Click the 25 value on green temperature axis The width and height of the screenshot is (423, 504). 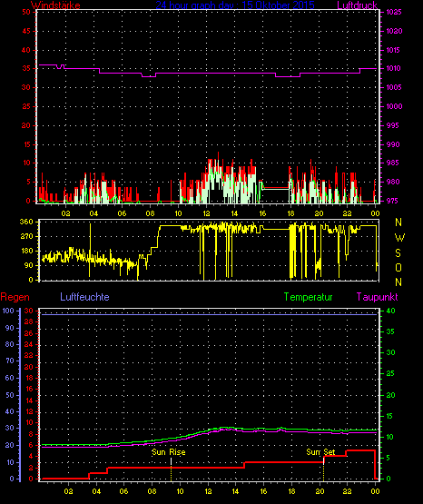tap(390, 374)
